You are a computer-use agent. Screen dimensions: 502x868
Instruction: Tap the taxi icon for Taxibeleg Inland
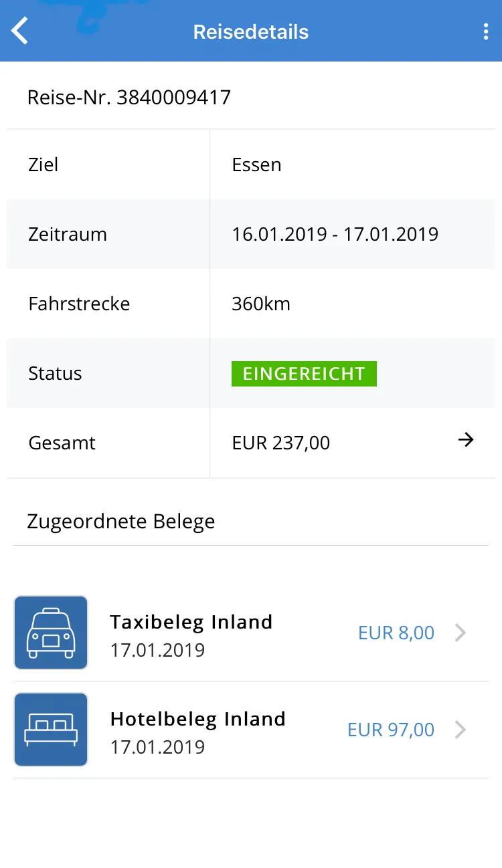(51, 632)
